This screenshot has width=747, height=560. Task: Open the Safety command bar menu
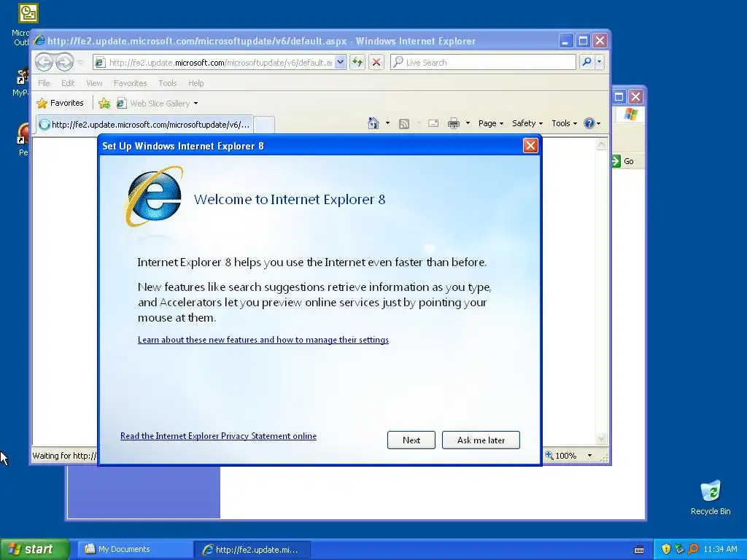coord(527,123)
